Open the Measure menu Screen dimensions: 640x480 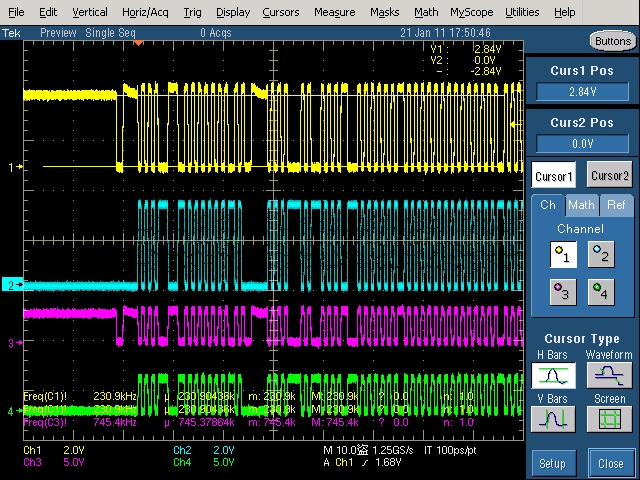point(335,12)
